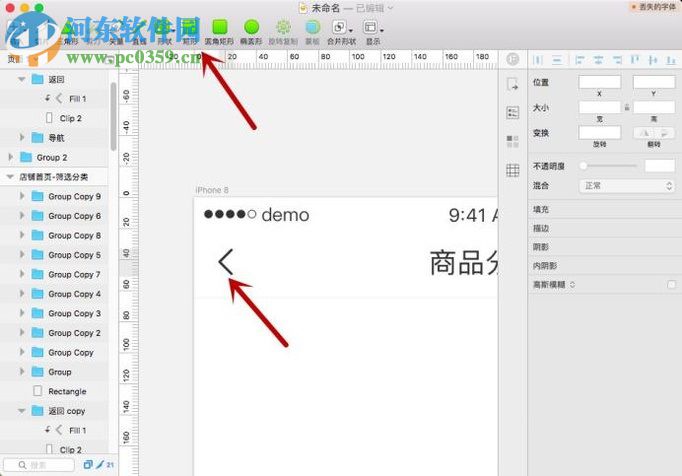Select the Group Copy 6 layer

tap(74, 216)
